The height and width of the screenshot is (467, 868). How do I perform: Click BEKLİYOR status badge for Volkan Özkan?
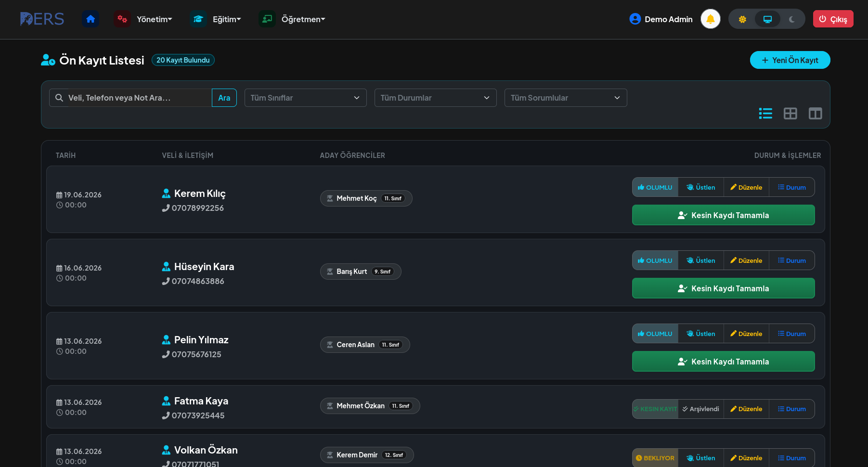(x=655, y=458)
